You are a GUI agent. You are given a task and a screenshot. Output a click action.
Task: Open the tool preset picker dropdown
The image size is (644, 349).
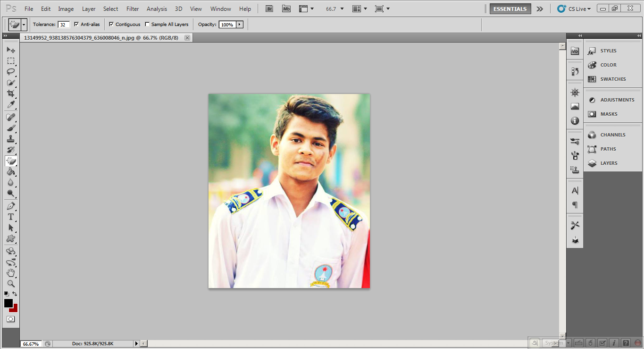click(24, 25)
